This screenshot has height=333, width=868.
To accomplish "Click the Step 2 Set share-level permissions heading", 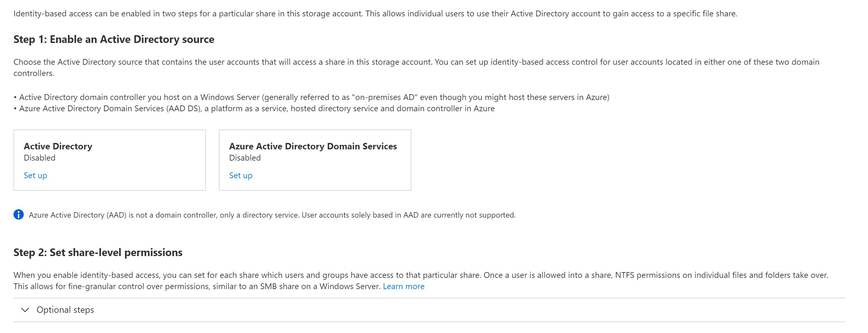I will pos(98,252).
